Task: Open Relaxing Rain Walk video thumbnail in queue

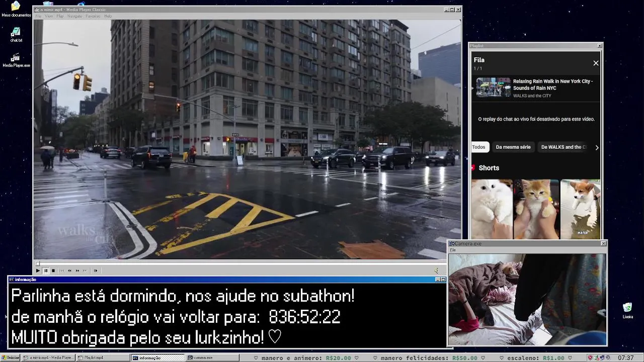Action: click(493, 87)
